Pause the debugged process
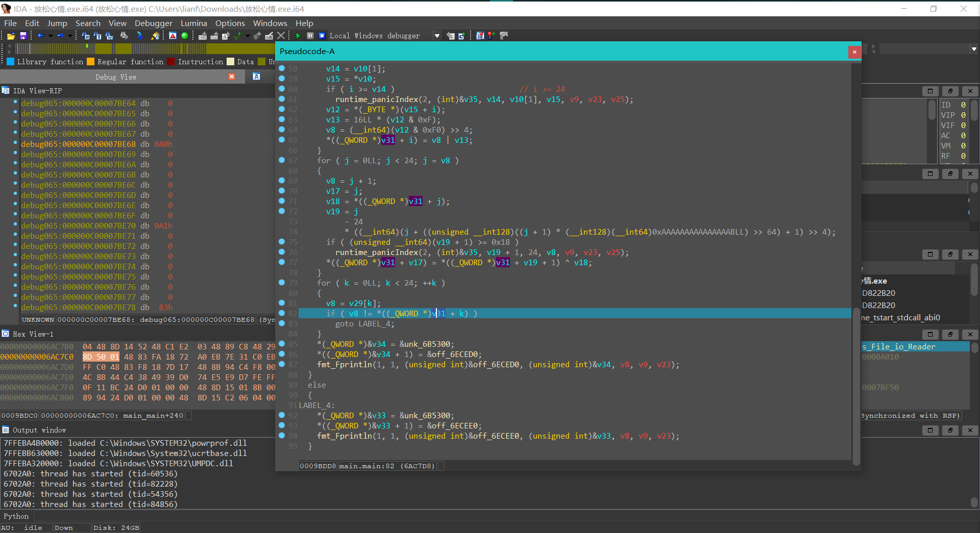 pos(310,36)
